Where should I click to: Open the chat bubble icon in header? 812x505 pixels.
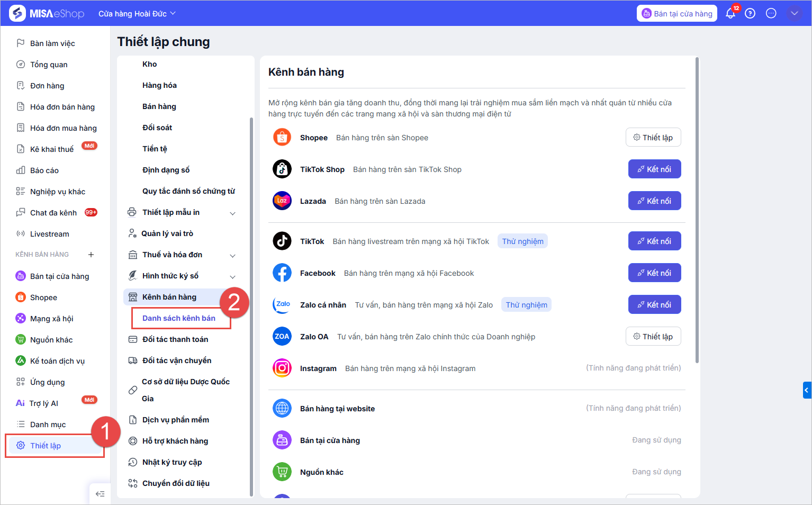click(771, 14)
